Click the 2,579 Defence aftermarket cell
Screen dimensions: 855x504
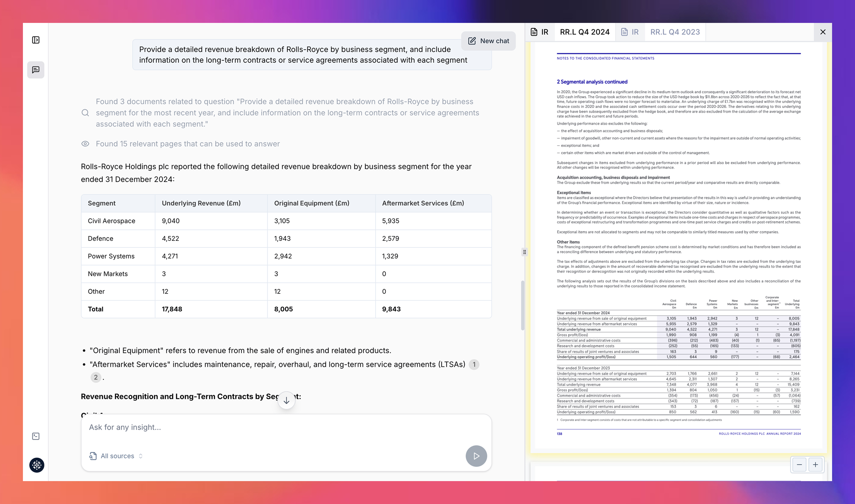click(433, 239)
